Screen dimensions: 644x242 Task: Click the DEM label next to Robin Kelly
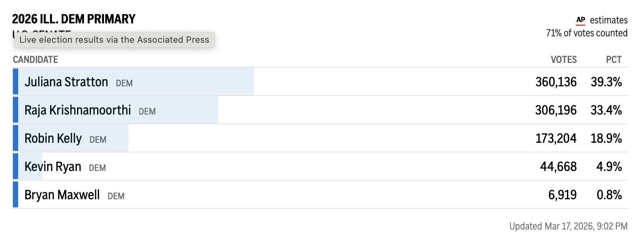[98, 140]
